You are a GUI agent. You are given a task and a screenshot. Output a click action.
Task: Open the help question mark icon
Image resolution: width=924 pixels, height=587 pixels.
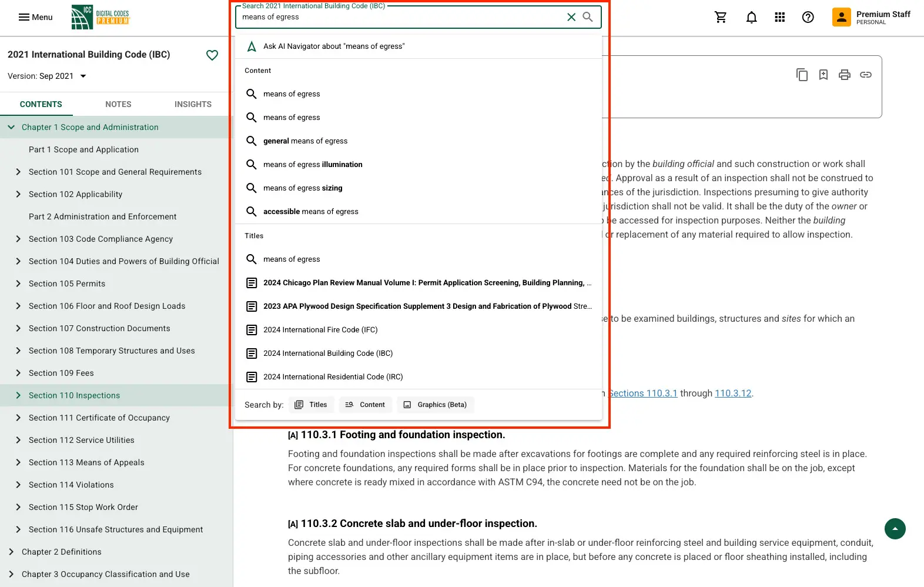808,18
